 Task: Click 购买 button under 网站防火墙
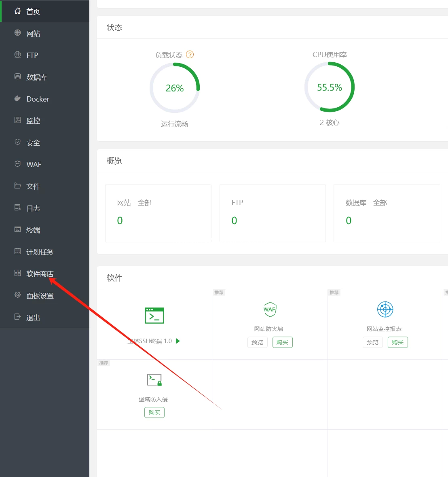282,342
